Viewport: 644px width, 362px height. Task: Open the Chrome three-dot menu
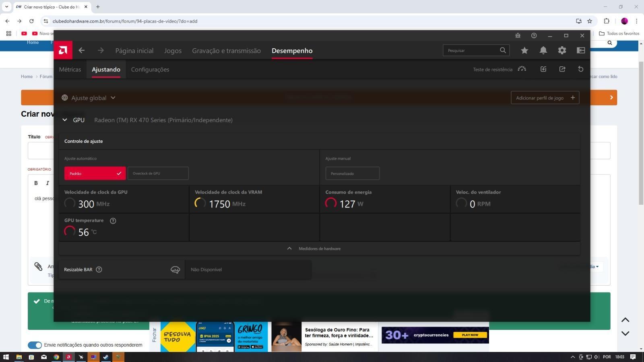tap(636, 21)
